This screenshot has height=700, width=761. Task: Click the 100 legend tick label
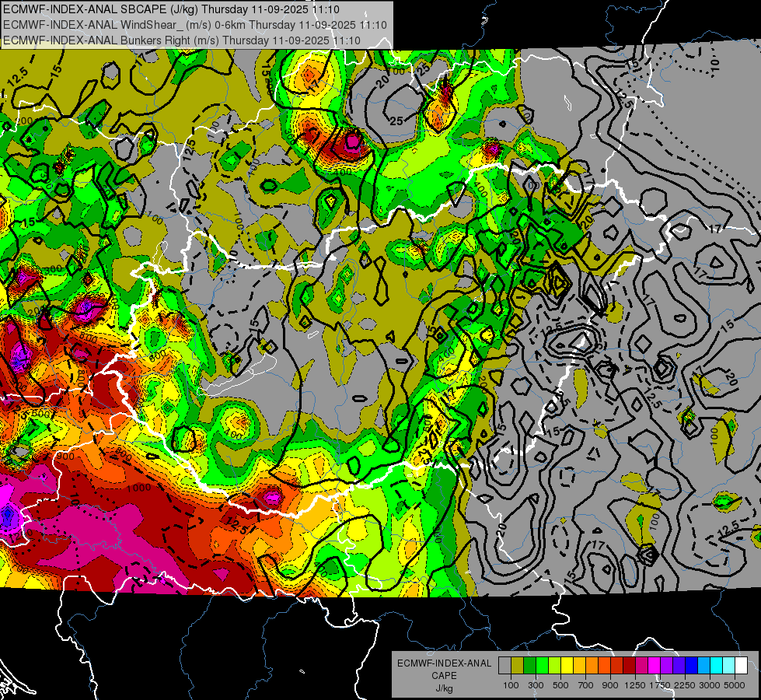click(511, 685)
